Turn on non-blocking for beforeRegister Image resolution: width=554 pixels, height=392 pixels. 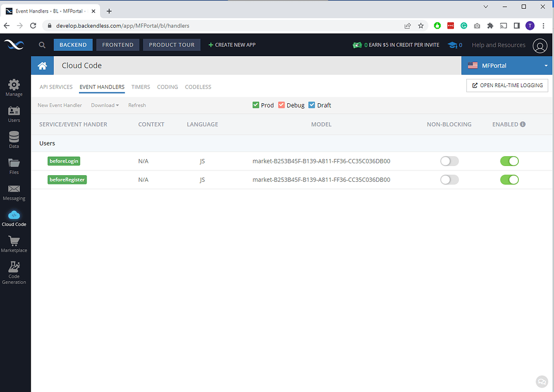pos(449,179)
